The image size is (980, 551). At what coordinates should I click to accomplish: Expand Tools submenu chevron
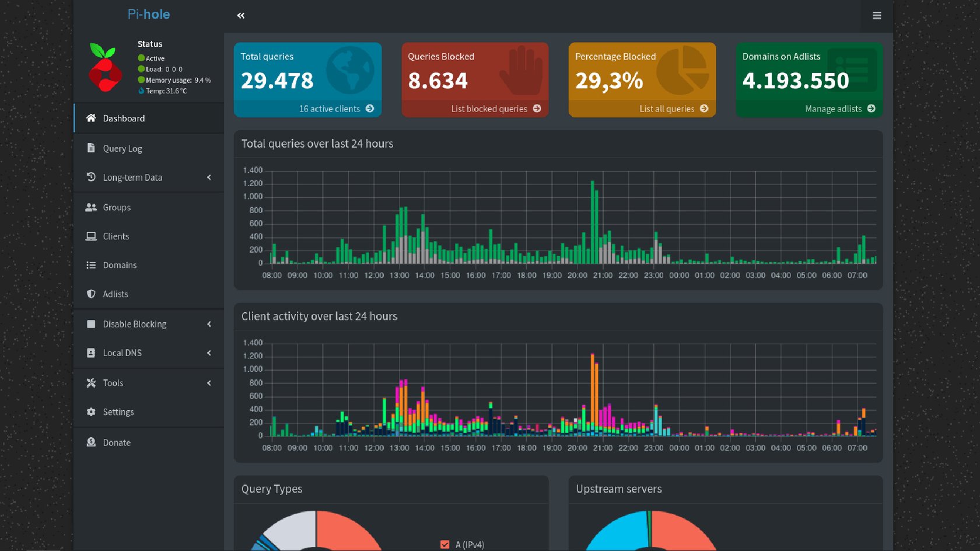coord(209,383)
